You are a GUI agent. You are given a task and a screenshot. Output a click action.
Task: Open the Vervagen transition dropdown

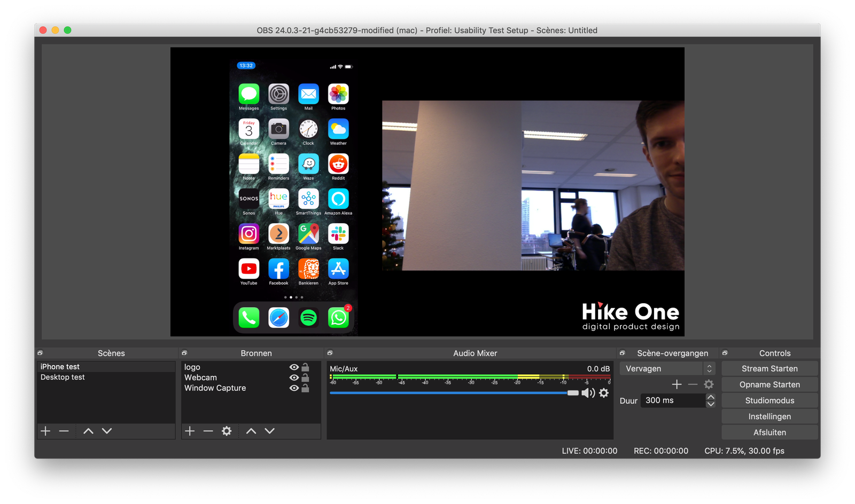667,368
